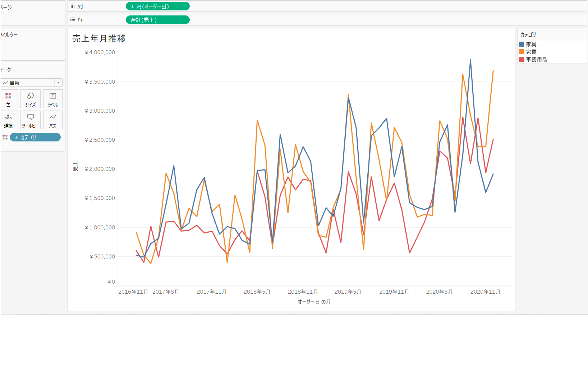
Task: Click the ¥1,500,000 y-axis label
Action: coord(100,198)
